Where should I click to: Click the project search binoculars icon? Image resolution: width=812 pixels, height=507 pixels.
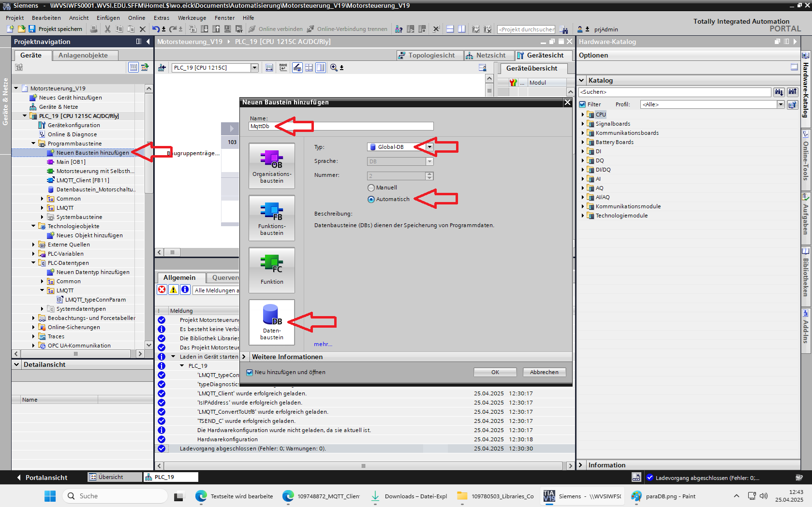(564, 29)
